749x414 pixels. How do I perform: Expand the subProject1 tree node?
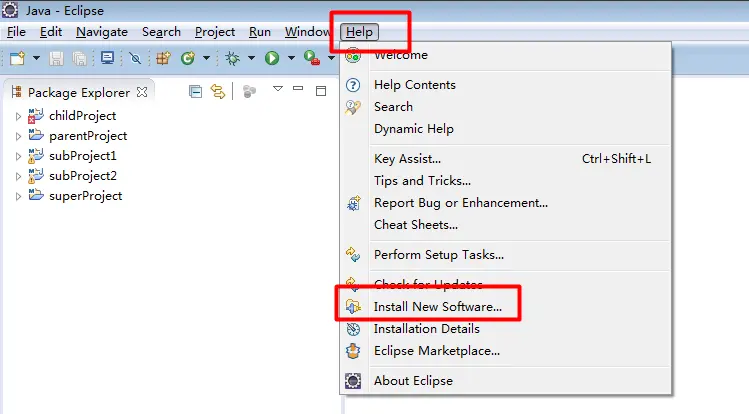[x=18, y=156]
